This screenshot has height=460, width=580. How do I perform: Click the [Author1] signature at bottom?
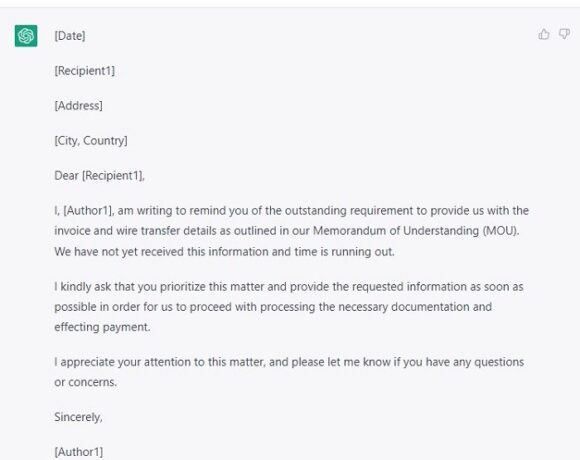point(79,452)
